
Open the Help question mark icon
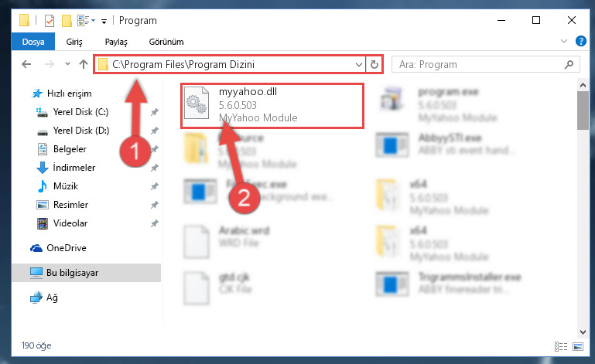(x=580, y=41)
